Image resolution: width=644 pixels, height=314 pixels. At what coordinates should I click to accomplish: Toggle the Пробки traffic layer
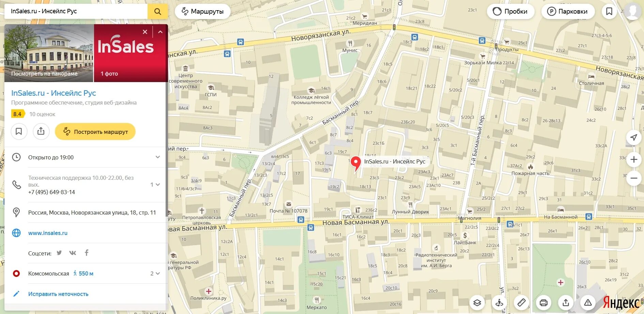click(510, 11)
